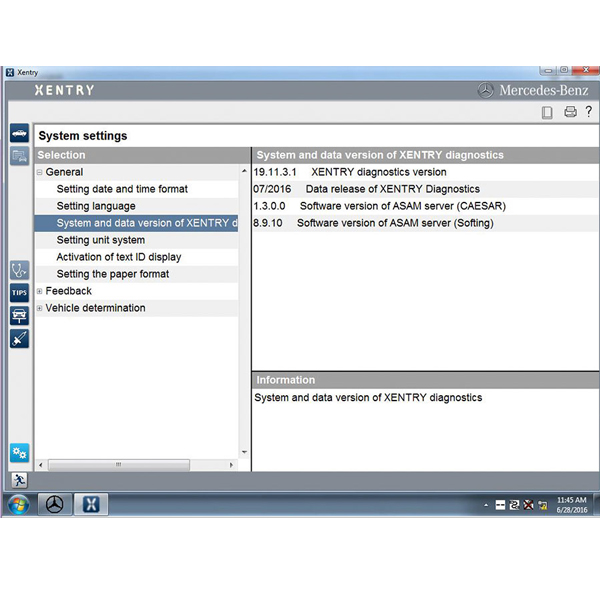Show hidden tray icons arrow
Image resolution: width=600 pixels, height=600 pixels.
click(486, 505)
